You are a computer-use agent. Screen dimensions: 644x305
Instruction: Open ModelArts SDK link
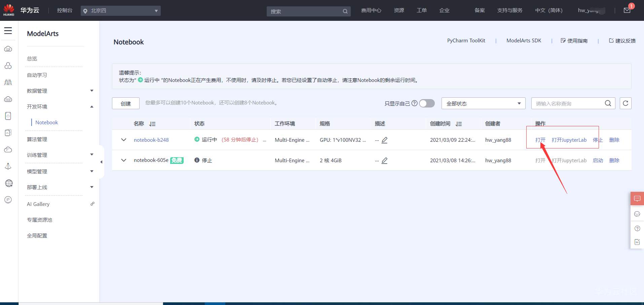tap(524, 41)
